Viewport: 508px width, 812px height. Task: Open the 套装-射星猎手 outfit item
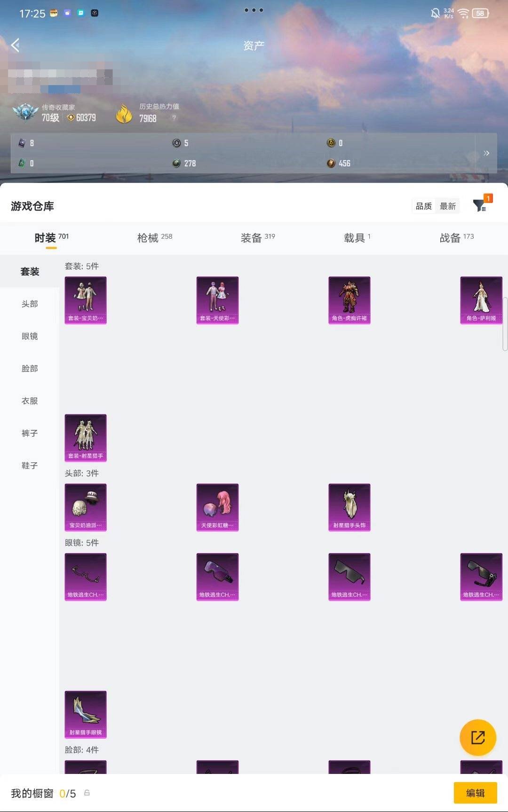[x=86, y=438]
